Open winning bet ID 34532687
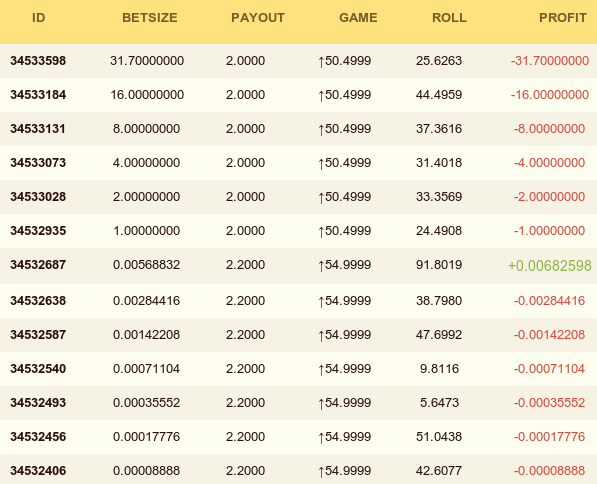The image size is (597, 484). (x=38, y=265)
